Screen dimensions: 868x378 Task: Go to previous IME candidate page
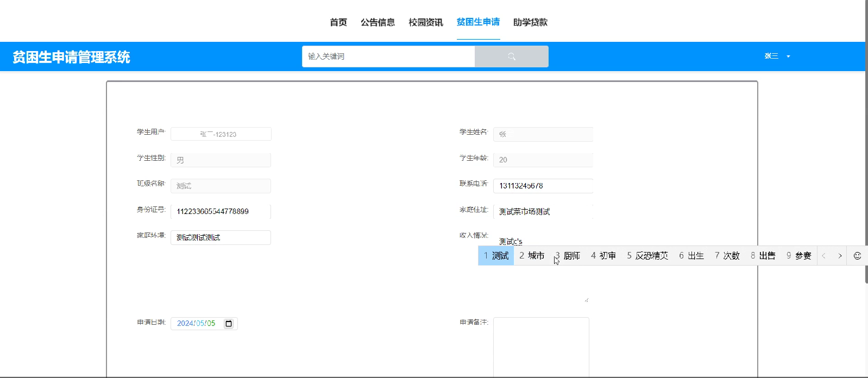(x=823, y=256)
